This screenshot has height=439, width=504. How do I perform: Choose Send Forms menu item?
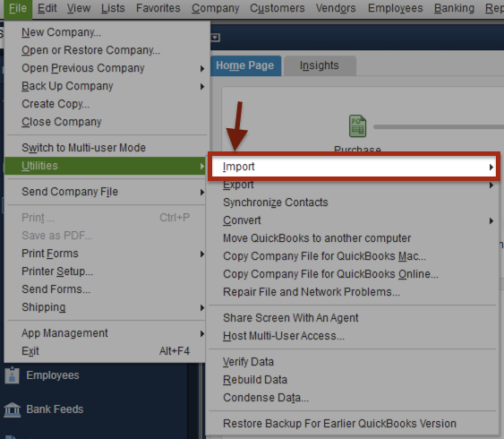[105, 289]
